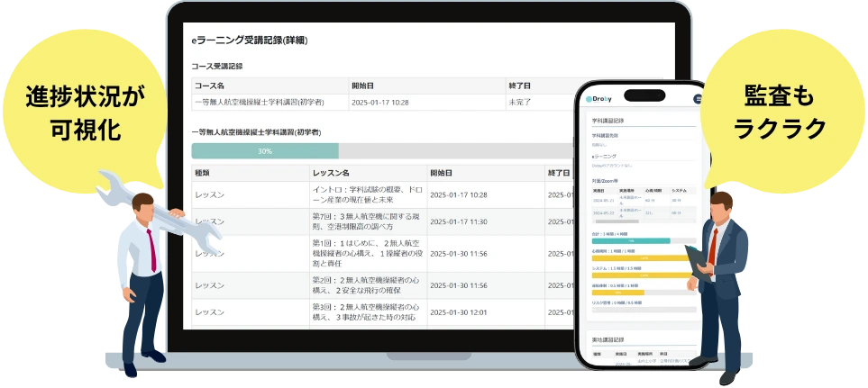Click the 未完了 end date status
Image resolution: width=868 pixels, height=388 pixels.
[519, 103]
